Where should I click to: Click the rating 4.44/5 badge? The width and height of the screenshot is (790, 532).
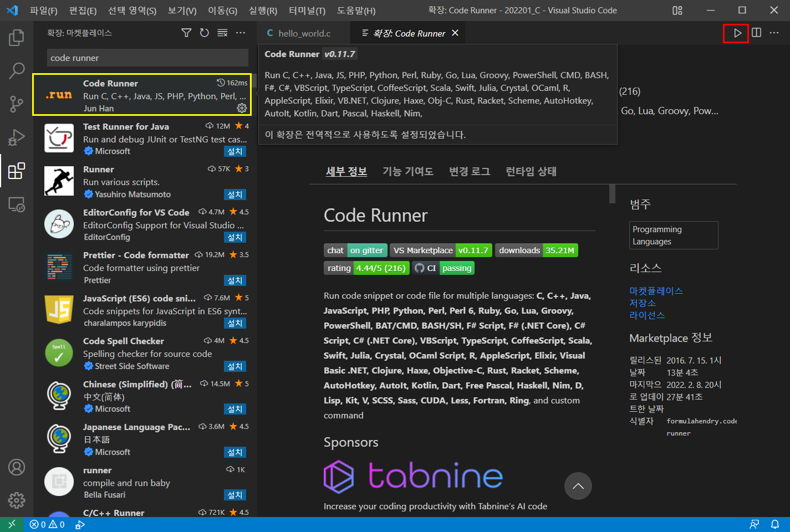click(x=366, y=268)
